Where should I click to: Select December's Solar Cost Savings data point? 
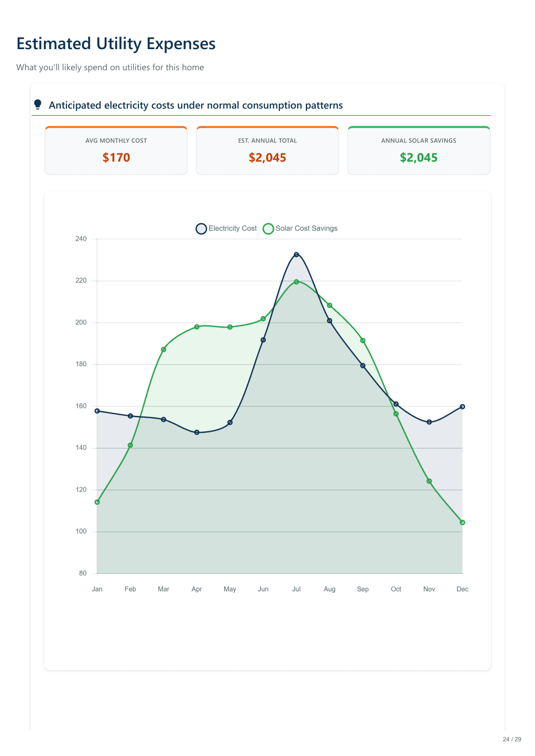tap(462, 522)
